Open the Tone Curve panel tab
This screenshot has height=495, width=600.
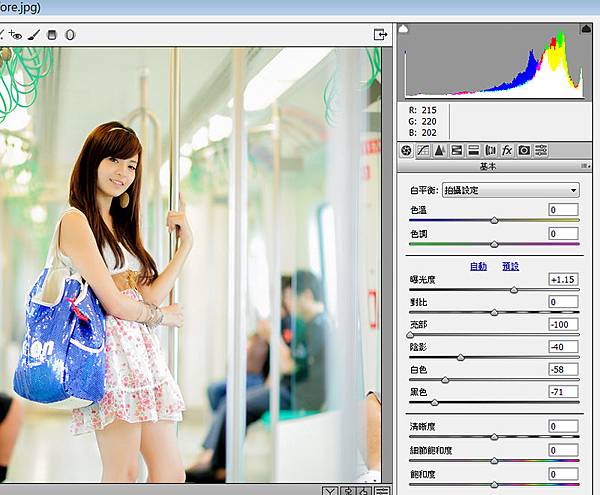click(x=423, y=150)
